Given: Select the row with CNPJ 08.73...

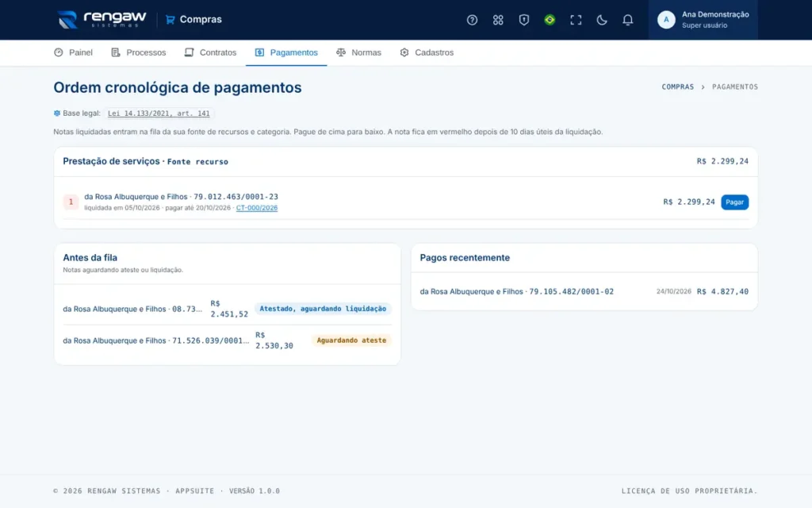Looking at the screenshot, I should (227, 309).
